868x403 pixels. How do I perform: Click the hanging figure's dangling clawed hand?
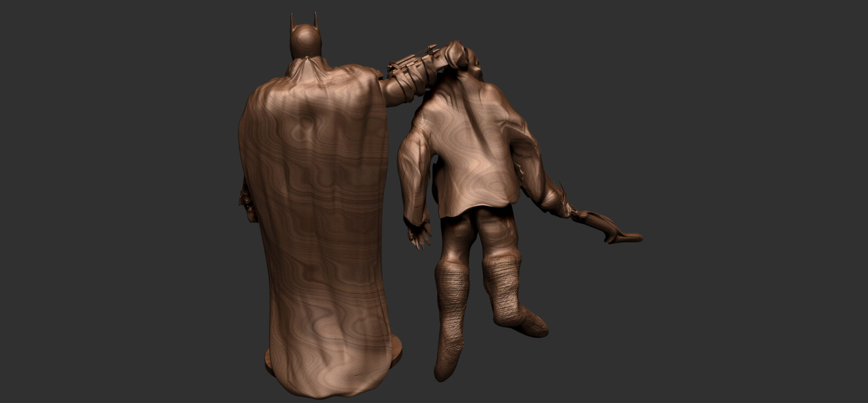(419, 232)
